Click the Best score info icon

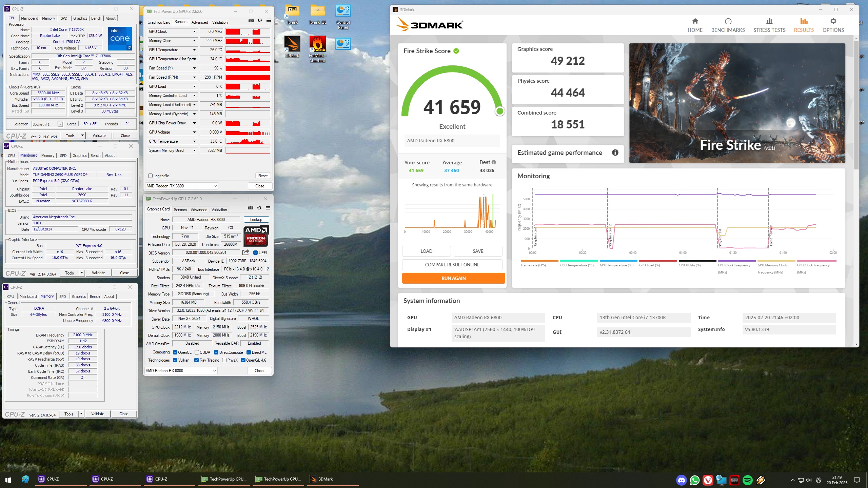(x=494, y=162)
